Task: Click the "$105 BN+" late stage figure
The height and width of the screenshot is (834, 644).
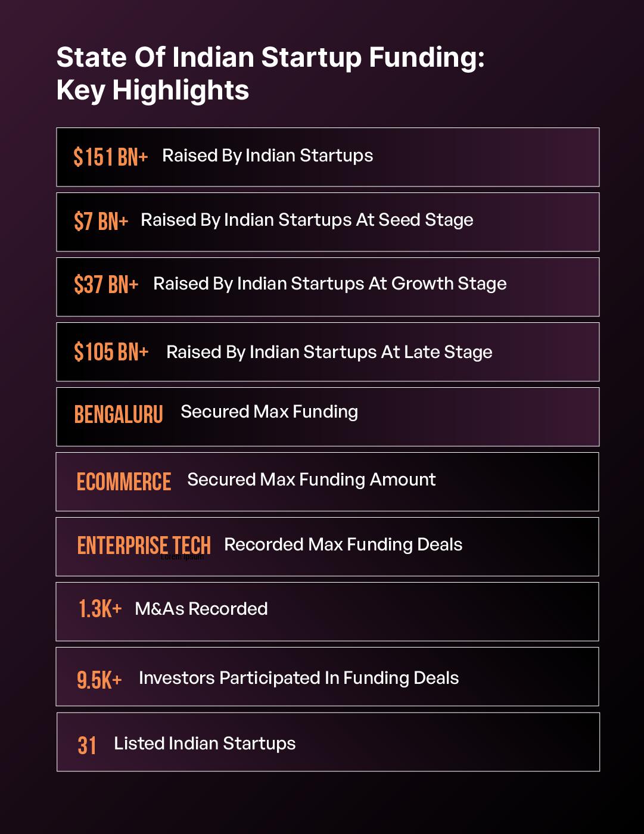Action: coord(111,352)
